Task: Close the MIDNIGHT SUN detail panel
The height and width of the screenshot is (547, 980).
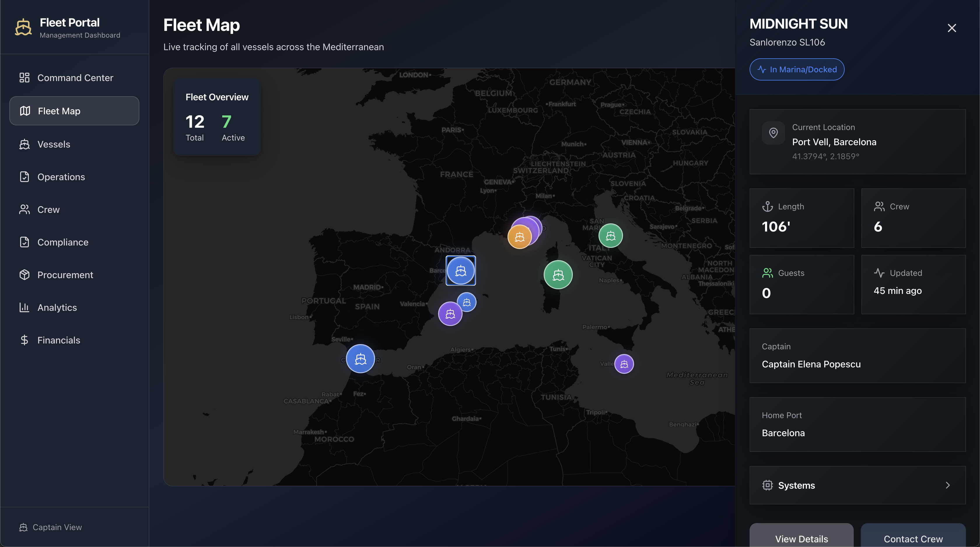Action: pos(952,28)
